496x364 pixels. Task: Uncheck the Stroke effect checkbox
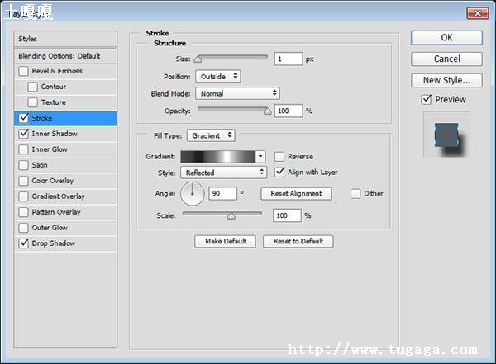click(24, 118)
